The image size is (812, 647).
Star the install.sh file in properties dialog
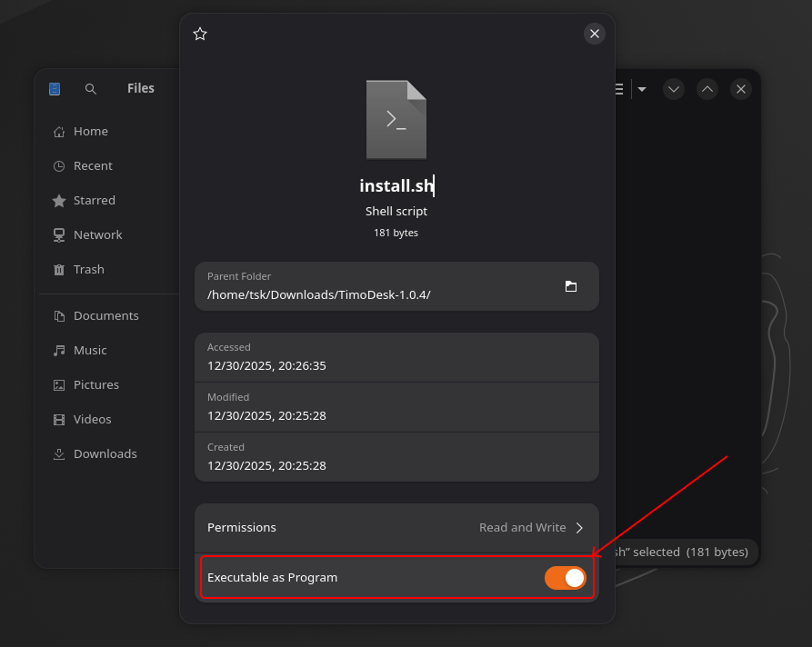(200, 35)
